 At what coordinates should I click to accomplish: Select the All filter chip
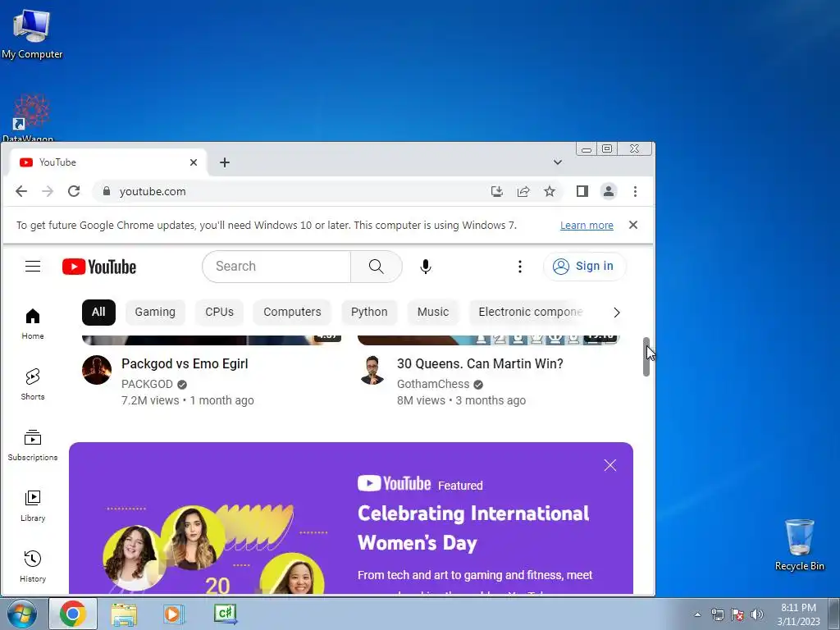(x=98, y=313)
